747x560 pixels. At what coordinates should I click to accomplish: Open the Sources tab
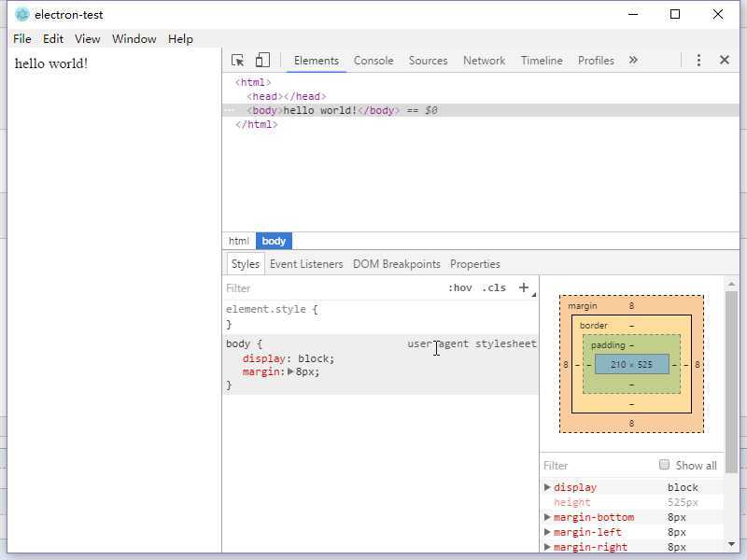(x=428, y=61)
